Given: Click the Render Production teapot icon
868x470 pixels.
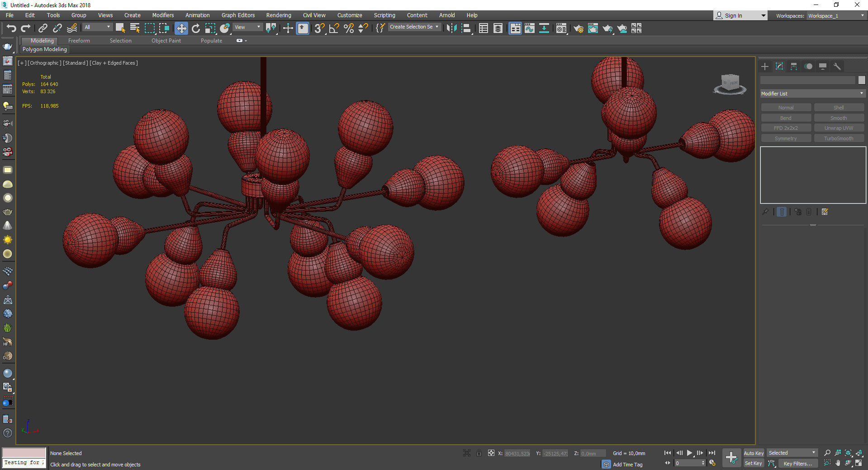Looking at the screenshot, I should tap(607, 28).
